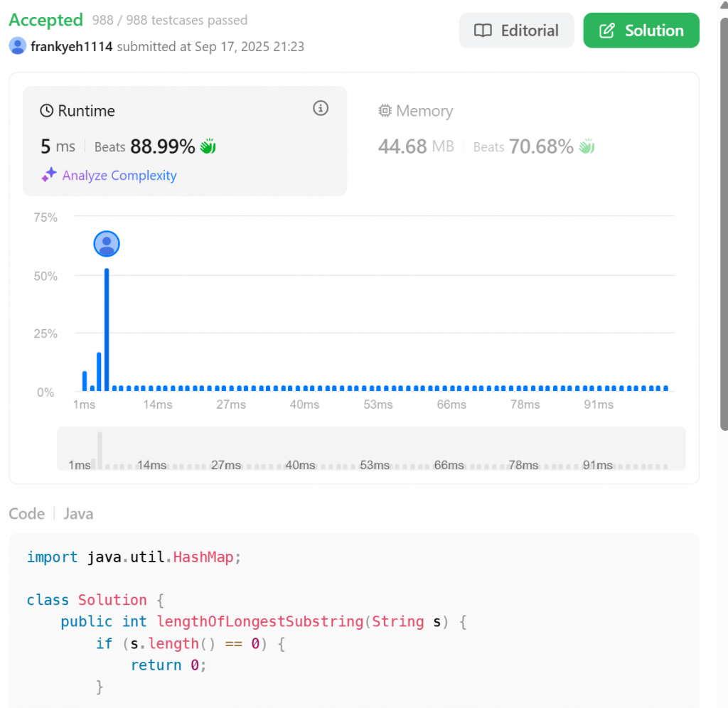The height and width of the screenshot is (708, 728).
Task: Click the green clapping hands beside 88.99%
Action: point(208,147)
